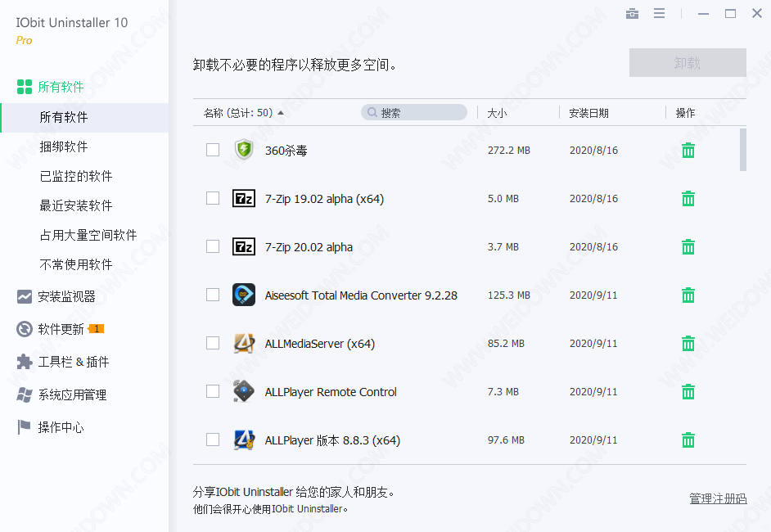The height and width of the screenshot is (532, 771).
Task: Click size value 125.3 MB
Action: click(509, 295)
